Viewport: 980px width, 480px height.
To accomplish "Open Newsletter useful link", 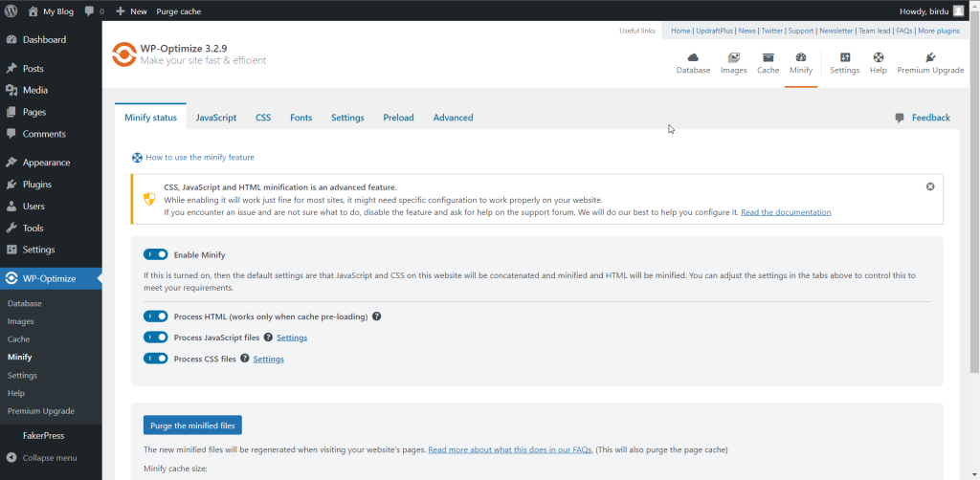I will point(836,31).
